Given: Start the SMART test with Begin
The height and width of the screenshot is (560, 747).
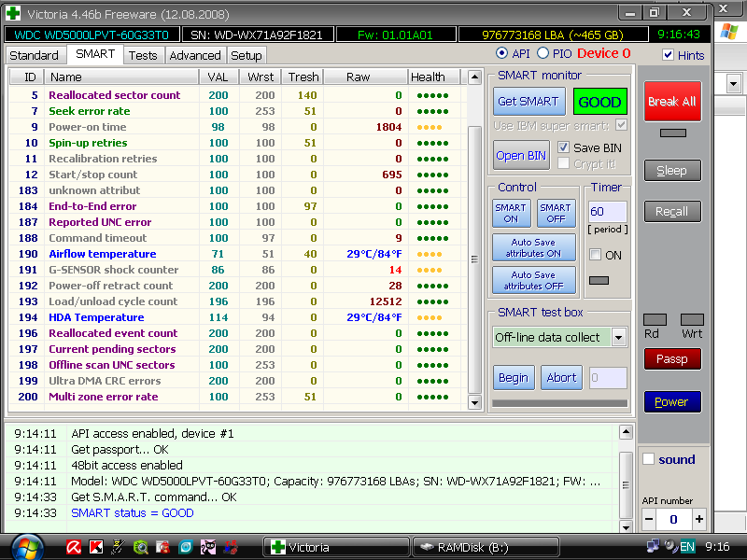Looking at the screenshot, I should pos(514,378).
